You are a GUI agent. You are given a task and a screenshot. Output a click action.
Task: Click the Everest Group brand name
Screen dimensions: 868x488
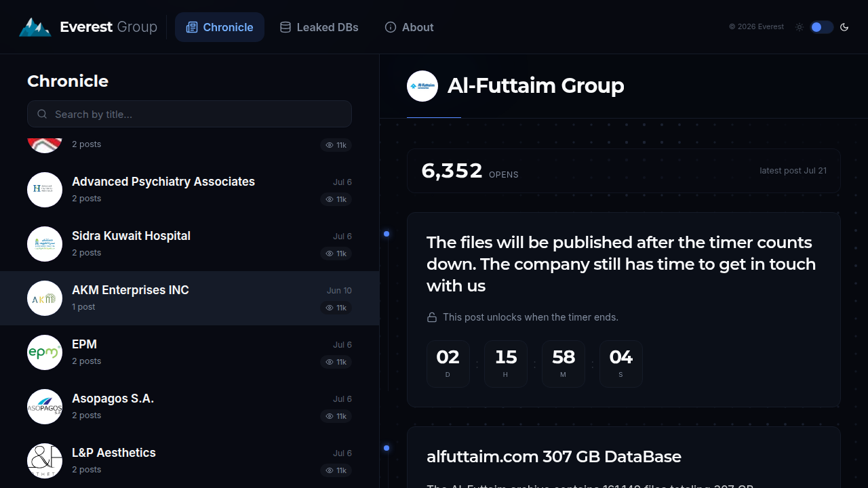coord(108,27)
